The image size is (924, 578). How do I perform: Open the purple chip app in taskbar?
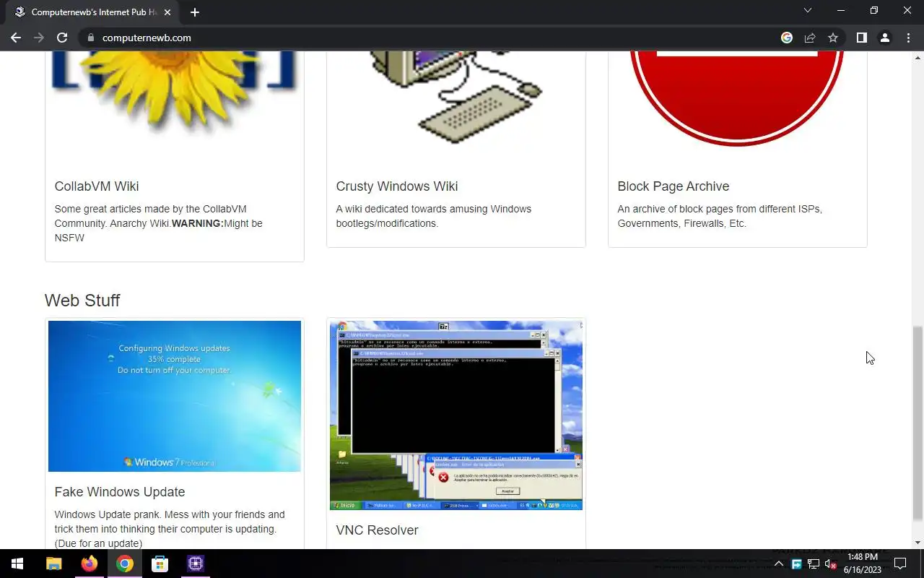tap(195, 564)
